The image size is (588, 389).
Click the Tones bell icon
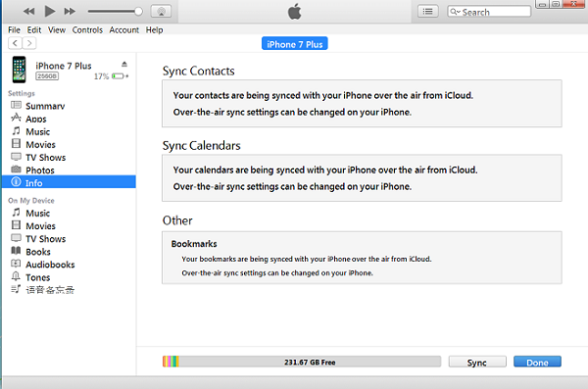point(16,276)
